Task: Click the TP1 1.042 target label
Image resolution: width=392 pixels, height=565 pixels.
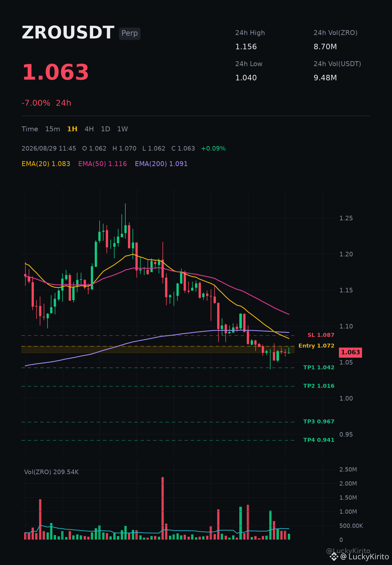Action: point(319,368)
